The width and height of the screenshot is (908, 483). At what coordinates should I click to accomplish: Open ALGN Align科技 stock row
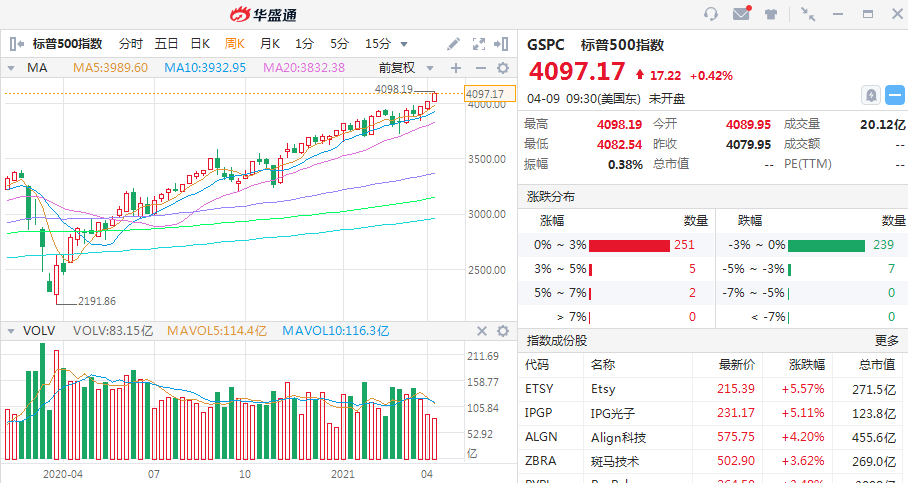pos(713,437)
